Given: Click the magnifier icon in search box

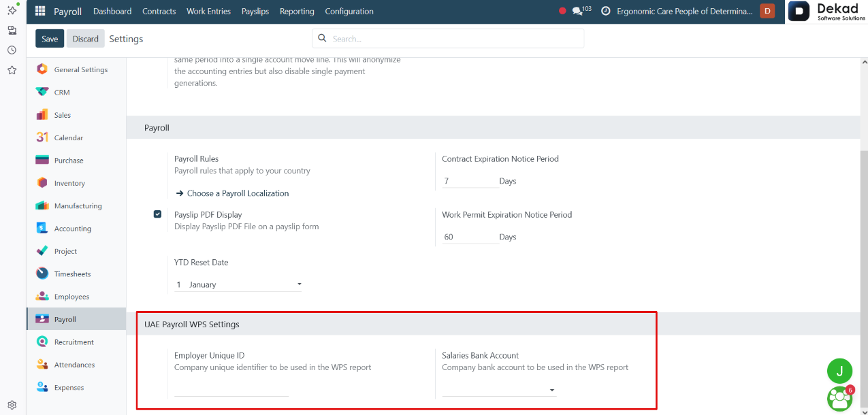Looking at the screenshot, I should (x=323, y=39).
